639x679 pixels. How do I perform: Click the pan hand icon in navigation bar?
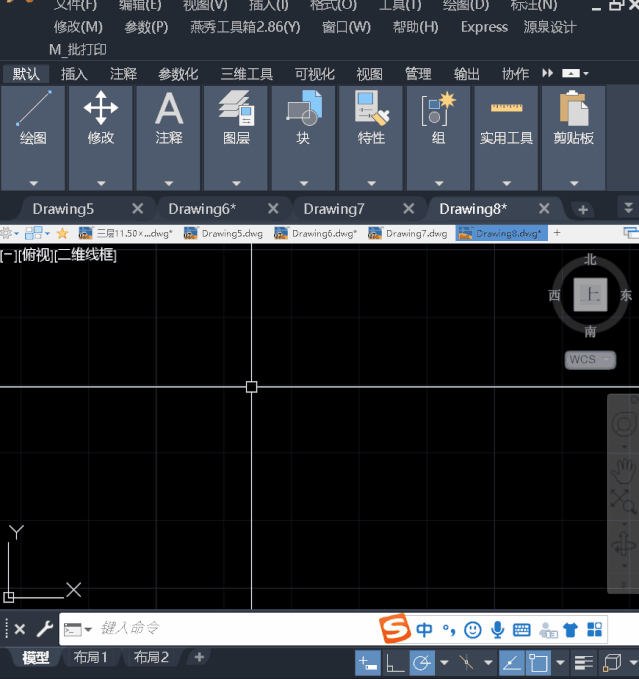click(623, 471)
